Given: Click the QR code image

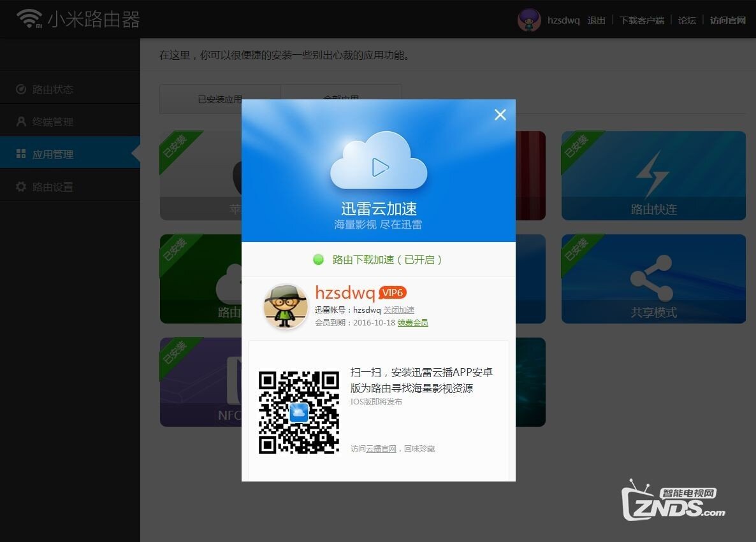Looking at the screenshot, I should (x=298, y=413).
